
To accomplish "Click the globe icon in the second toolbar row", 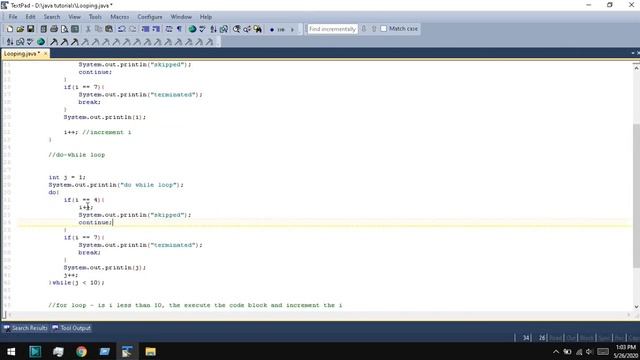I will [x=41, y=42].
